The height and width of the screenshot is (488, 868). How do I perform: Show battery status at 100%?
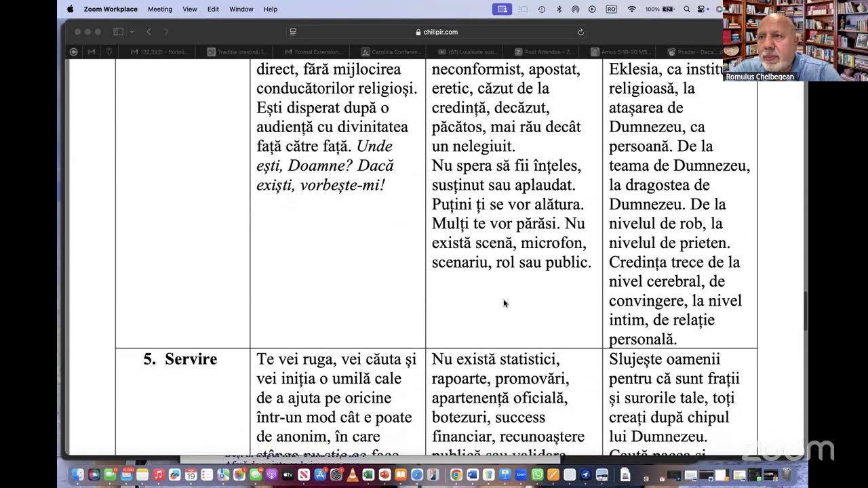tap(660, 9)
